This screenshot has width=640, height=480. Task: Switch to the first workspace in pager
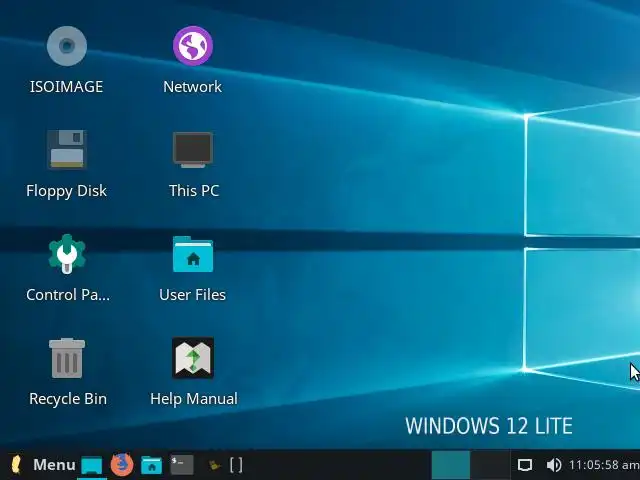pos(451,465)
